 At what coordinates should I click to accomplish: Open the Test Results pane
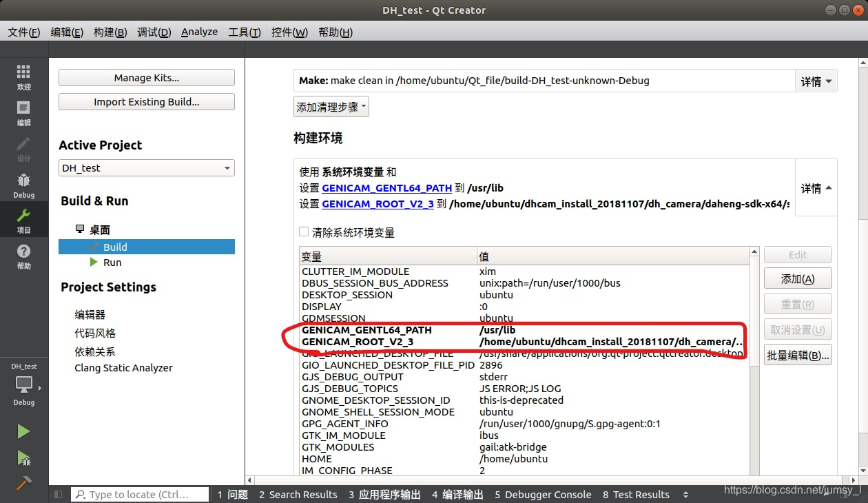pyautogui.click(x=636, y=495)
